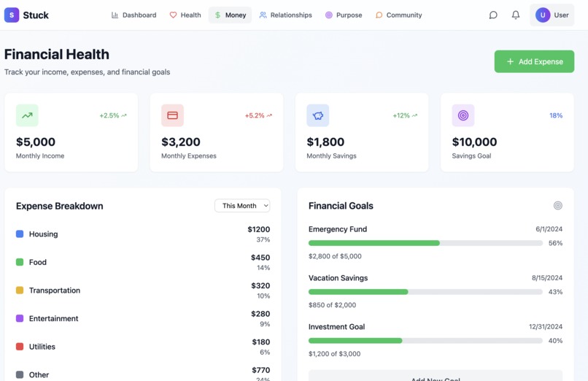The image size is (588, 381).
Task: Click the $180 utilities amount
Action: click(x=261, y=342)
